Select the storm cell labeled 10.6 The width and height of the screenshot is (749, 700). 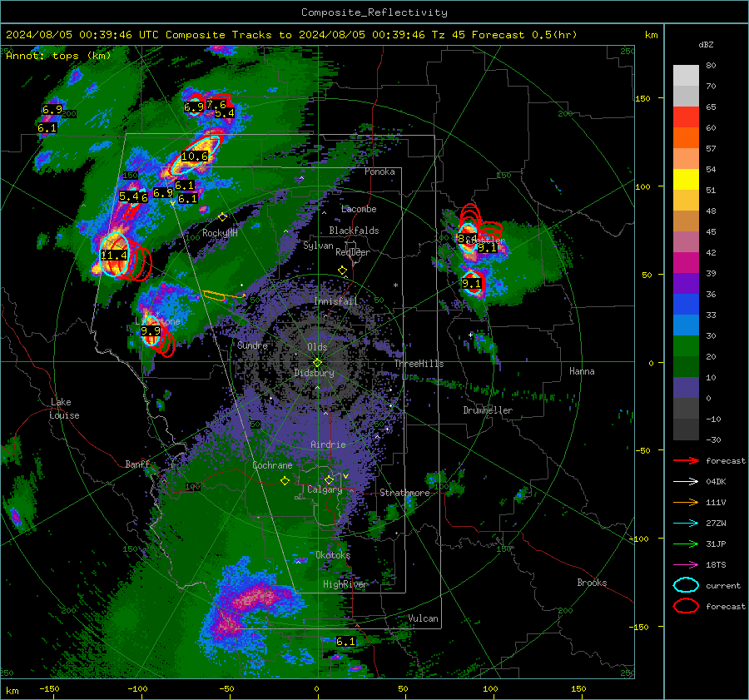pos(195,156)
